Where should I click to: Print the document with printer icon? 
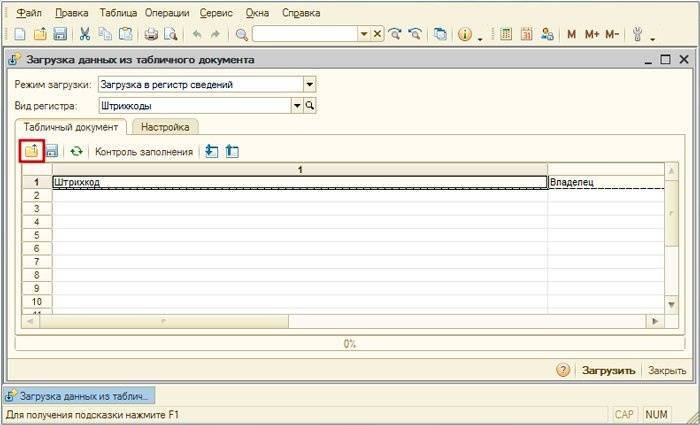[151, 35]
